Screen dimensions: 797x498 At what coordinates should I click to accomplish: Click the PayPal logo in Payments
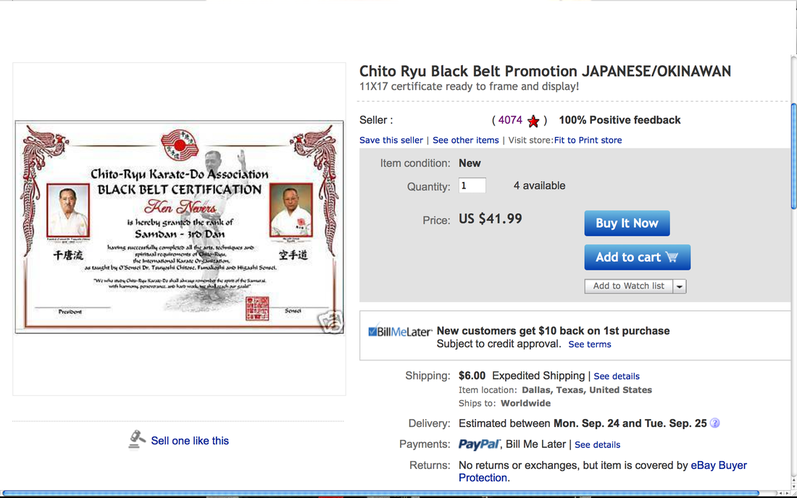click(479, 444)
